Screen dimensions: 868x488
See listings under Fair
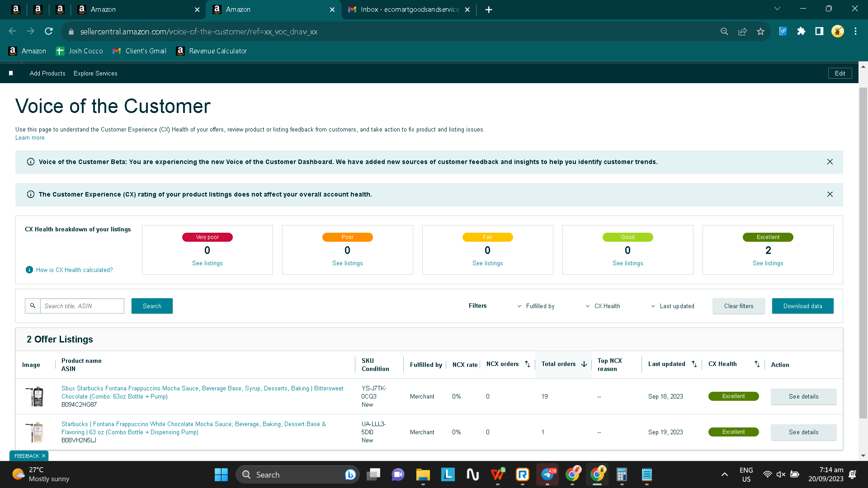pyautogui.click(x=488, y=263)
